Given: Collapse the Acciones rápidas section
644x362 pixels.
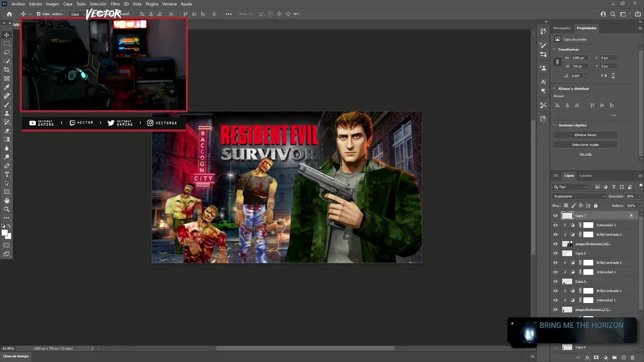Looking at the screenshot, I should coord(554,125).
